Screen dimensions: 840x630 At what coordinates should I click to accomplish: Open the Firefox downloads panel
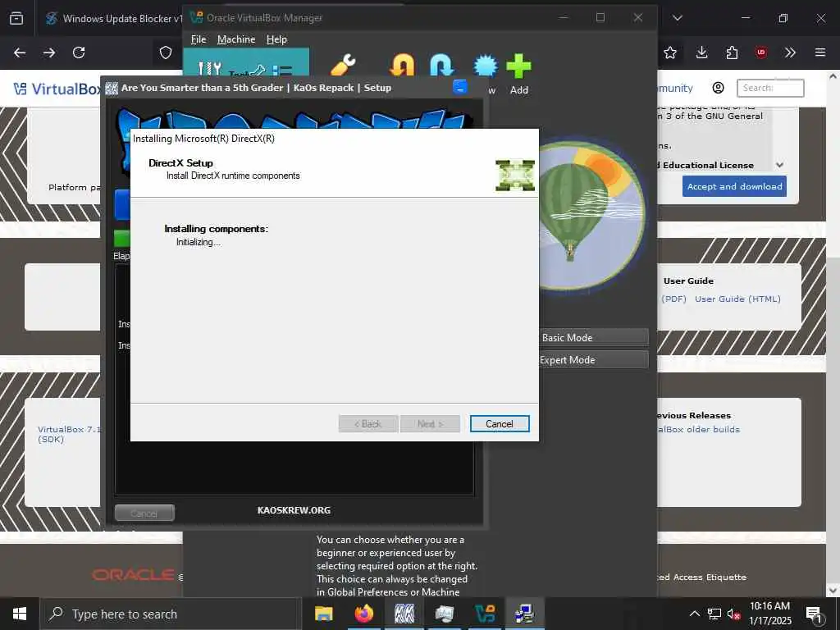point(702,52)
